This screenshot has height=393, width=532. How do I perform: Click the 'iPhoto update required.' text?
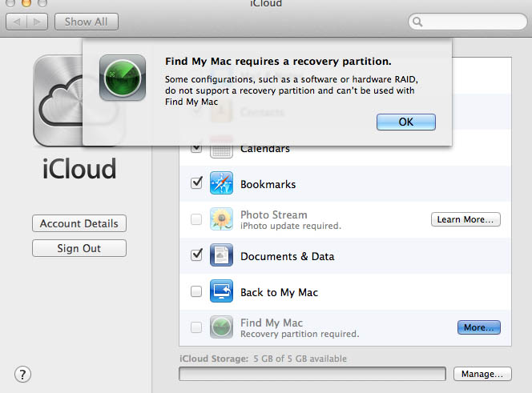[291, 226]
